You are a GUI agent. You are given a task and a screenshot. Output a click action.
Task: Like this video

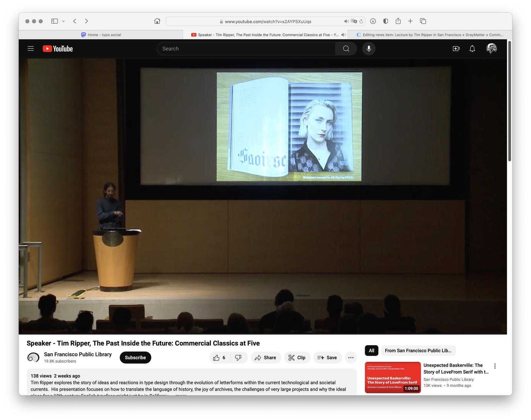click(x=220, y=358)
